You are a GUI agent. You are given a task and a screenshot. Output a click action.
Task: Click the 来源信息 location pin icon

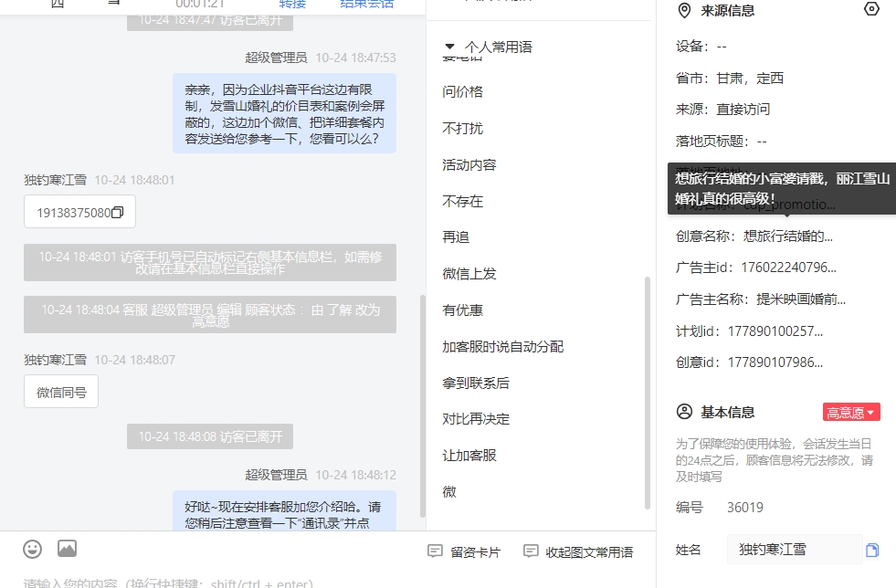pos(684,11)
